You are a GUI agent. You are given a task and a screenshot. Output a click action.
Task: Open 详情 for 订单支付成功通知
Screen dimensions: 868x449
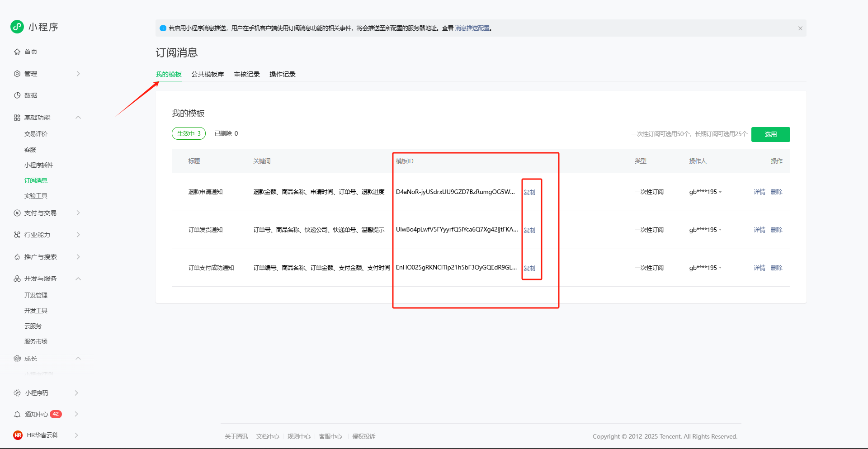tap(759, 268)
